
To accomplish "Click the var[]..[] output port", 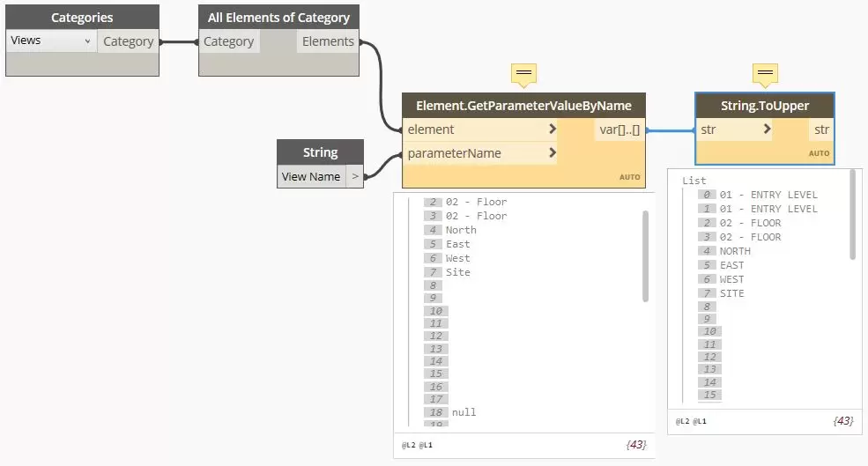I will coord(619,129).
